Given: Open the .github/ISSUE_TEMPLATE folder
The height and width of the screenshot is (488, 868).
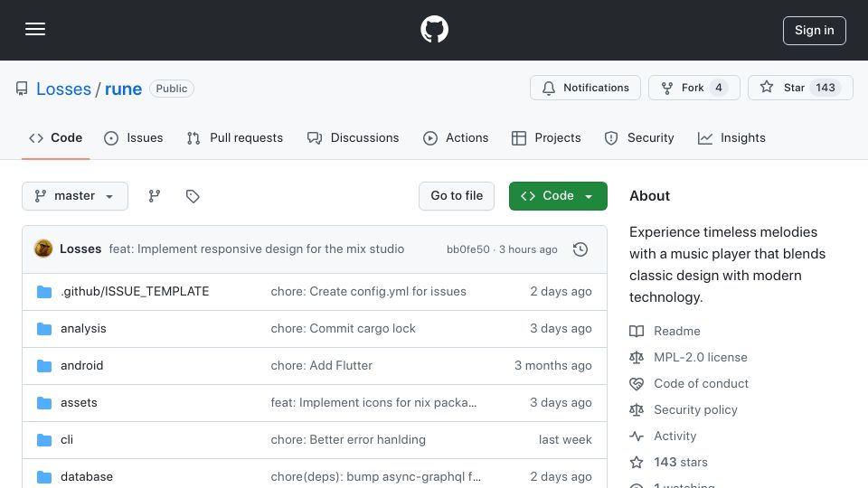Looking at the screenshot, I should pos(135,292).
